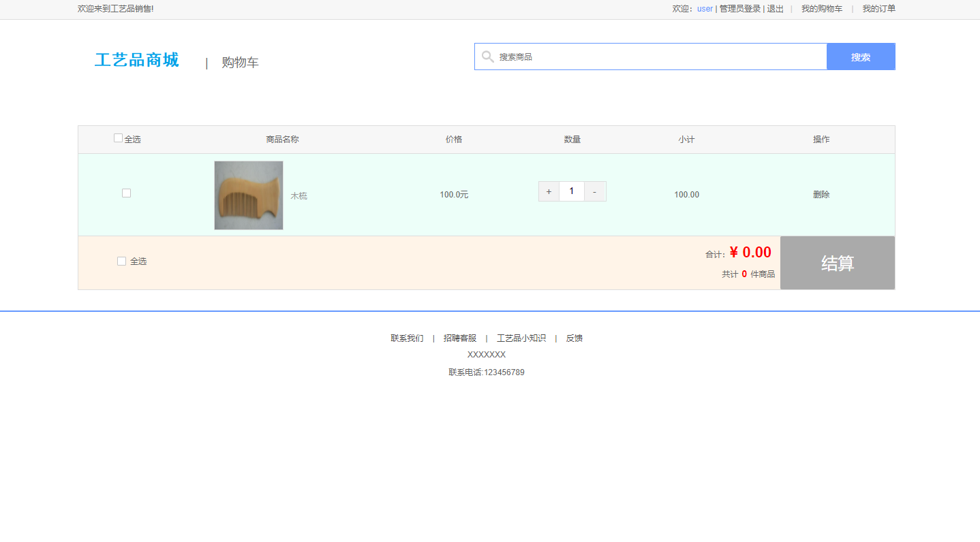Screen dimensions: 980x542
Task: Open the 联系我们 footer link
Action: (x=405, y=338)
